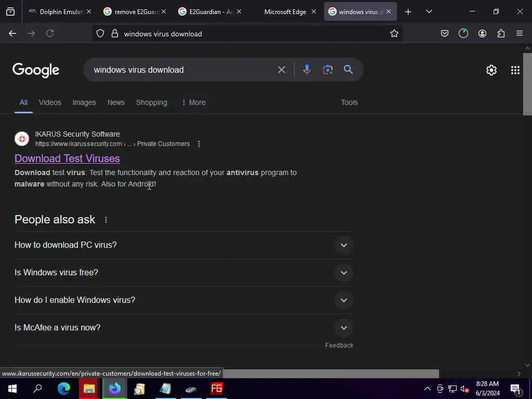Image resolution: width=532 pixels, height=399 pixels.
Task: Send Feedback on People also ask
Action: pyautogui.click(x=339, y=345)
